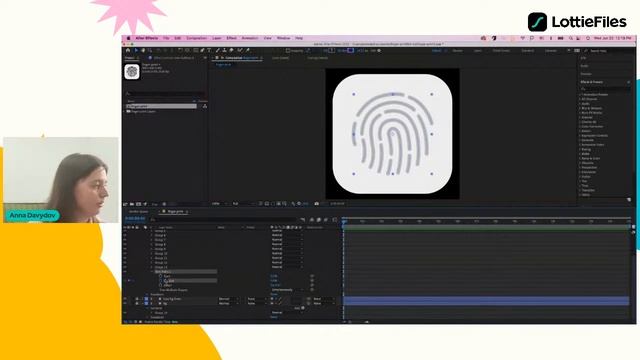Toggle frame blending icon in timeline
640x360 pixels.
click(x=319, y=220)
